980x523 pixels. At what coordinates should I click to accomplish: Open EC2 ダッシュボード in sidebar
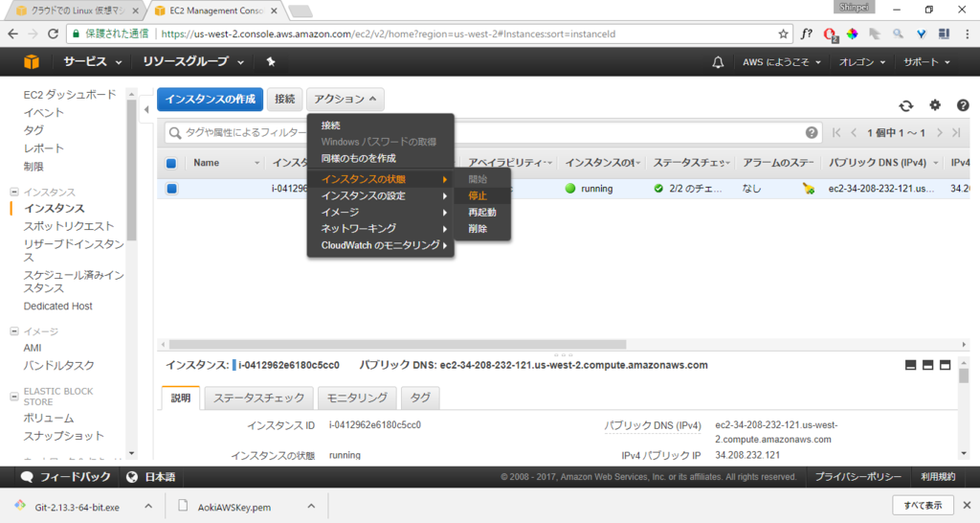(x=70, y=95)
